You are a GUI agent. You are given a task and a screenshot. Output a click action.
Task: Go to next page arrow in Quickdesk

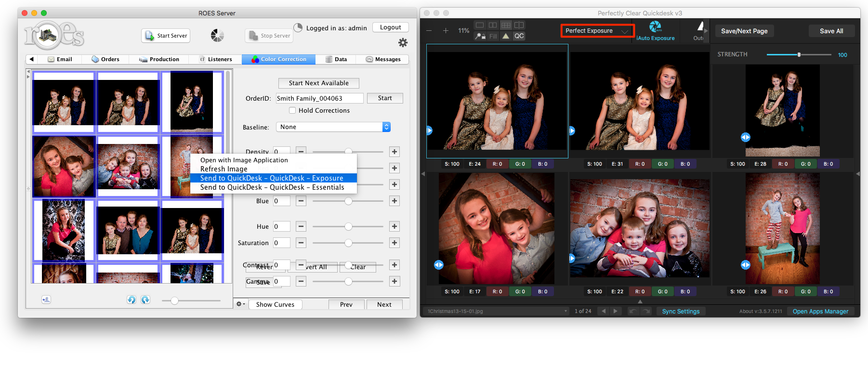click(x=615, y=311)
